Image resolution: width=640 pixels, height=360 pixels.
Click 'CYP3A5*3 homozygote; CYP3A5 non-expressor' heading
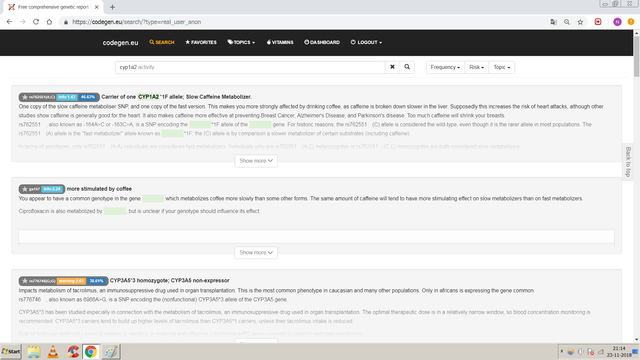[x=169, y=281]
